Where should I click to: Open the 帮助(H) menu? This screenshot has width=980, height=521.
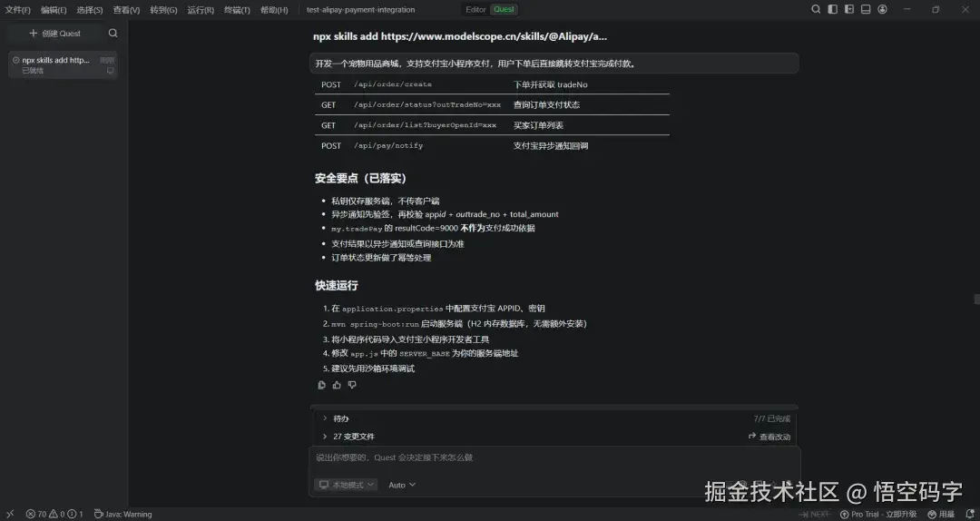274,10
